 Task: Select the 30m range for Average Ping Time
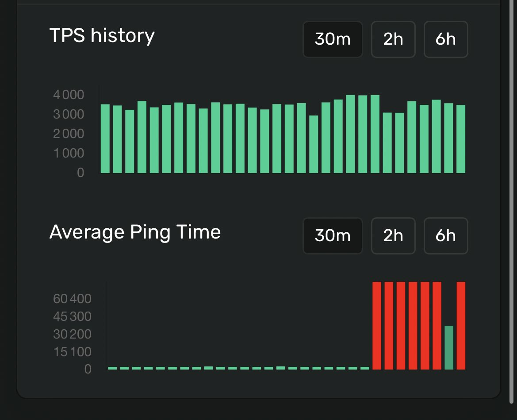click(332, 235)
